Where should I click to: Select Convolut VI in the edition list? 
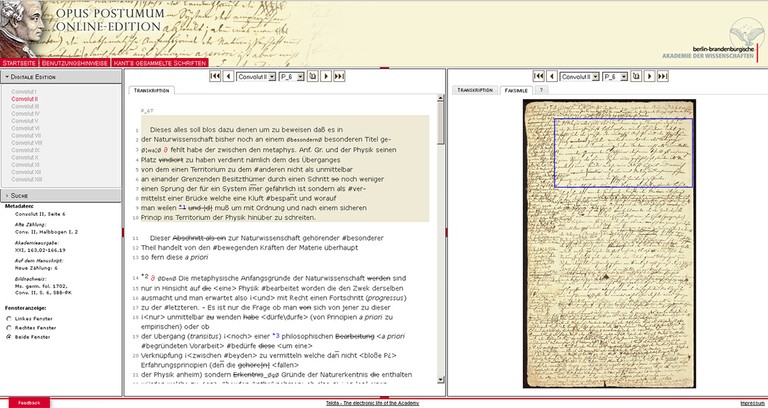coord(25,128)
